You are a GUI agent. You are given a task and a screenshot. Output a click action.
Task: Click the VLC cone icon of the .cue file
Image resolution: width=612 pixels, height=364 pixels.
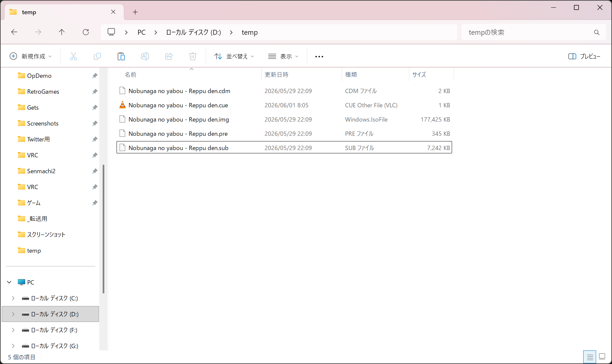122,105
